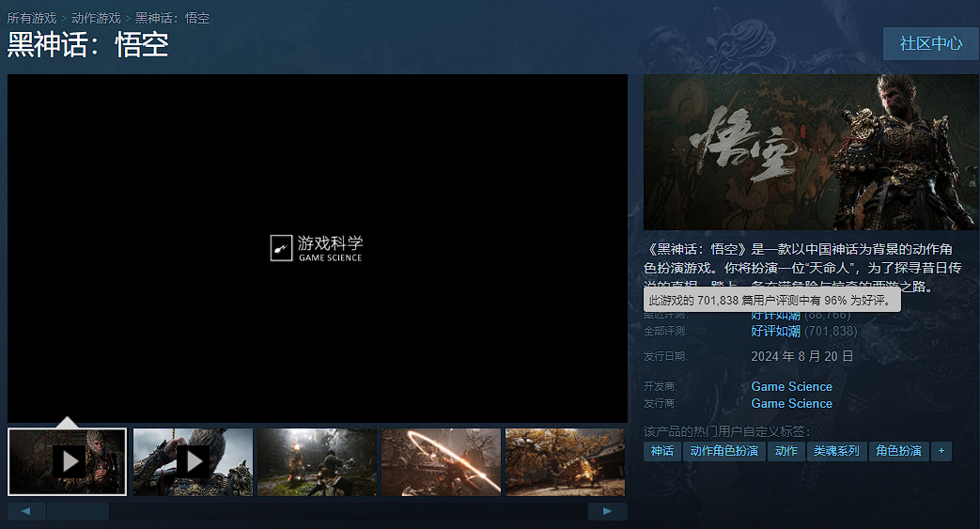
Task: Click the 黑神话：悟空 breadcrumb link
Action: pyautogui.click(x=173, y=18)
